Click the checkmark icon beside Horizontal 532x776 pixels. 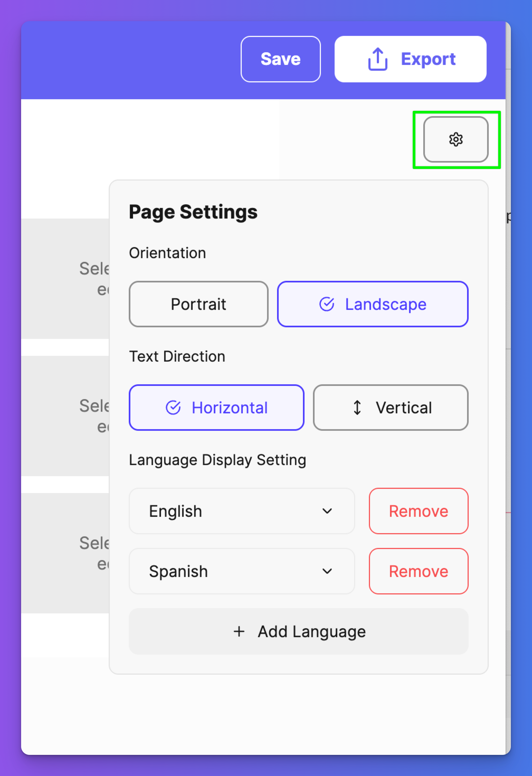tap(173, 408)
